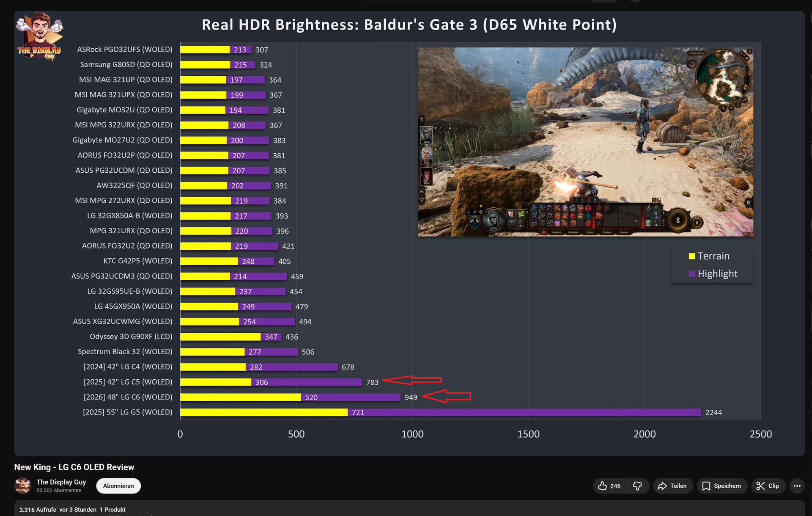Click the MSI MPG 272URX (QD OLED) label
Viewport: 812px width, 516px height.
[x=123, y=201]
